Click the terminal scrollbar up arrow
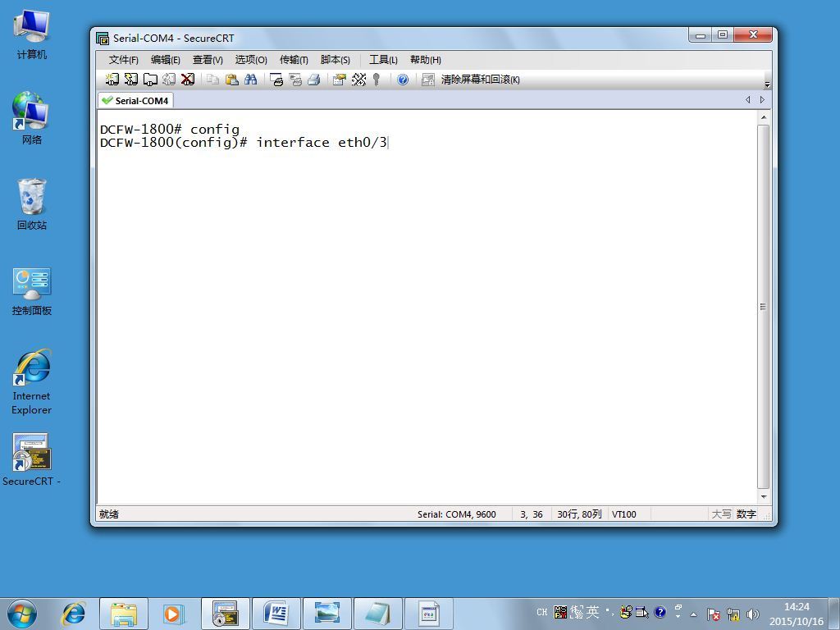Screen dimensions: 840x630 764,117
